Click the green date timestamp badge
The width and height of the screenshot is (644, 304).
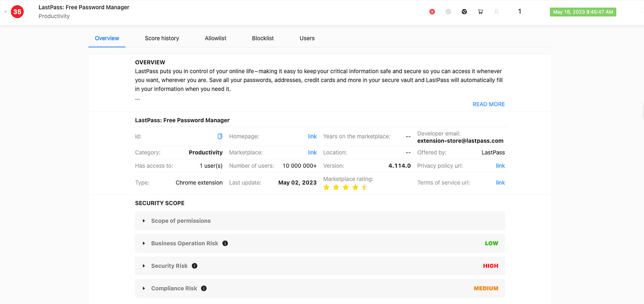click(583, 12)
